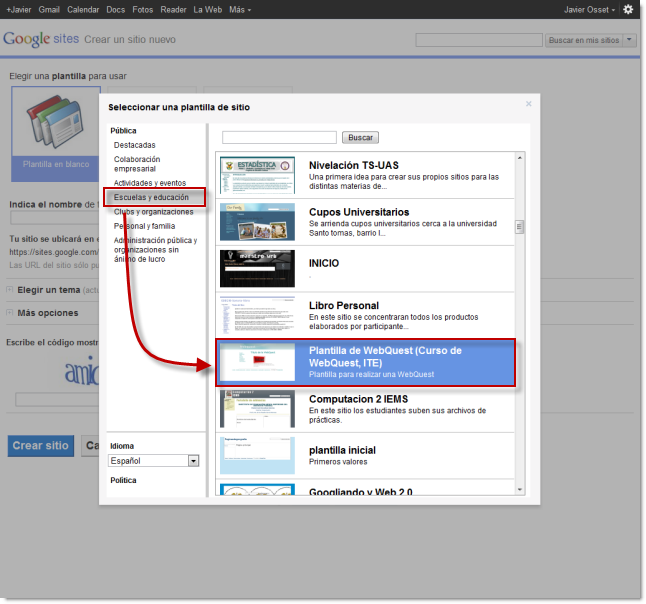Open dropdown next to Buscar en mis sitios

tap(629, 40)
